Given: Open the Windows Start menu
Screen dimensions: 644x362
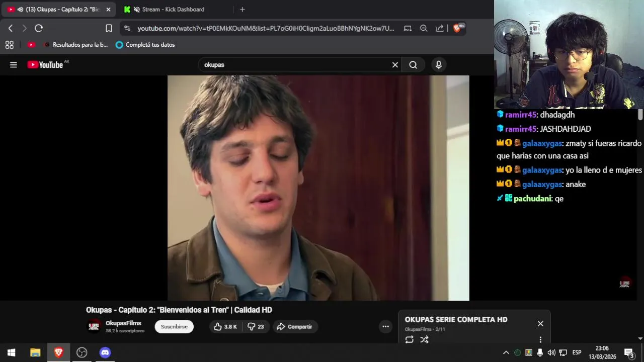Looking at the screenshot, I should pos(11,352).
